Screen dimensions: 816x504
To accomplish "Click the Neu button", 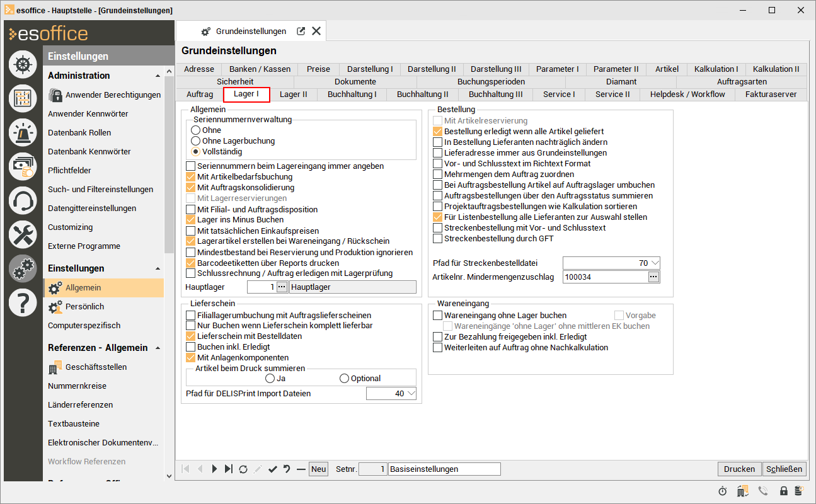I will [x=319, y=469].
